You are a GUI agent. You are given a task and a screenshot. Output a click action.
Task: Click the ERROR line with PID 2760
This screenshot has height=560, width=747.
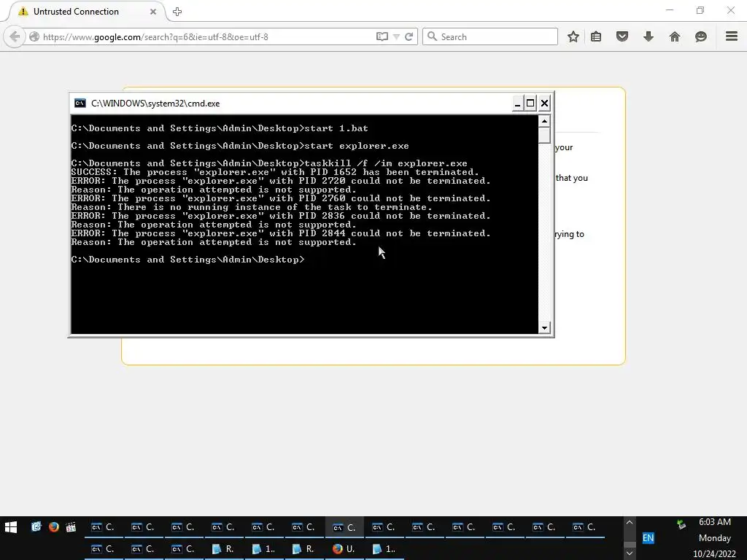click(281, 198)
